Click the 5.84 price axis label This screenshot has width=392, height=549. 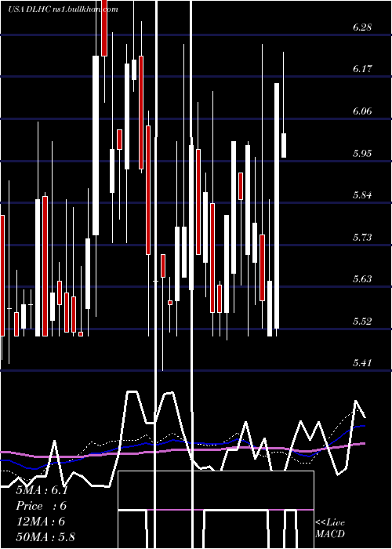(x=362, y=195)
